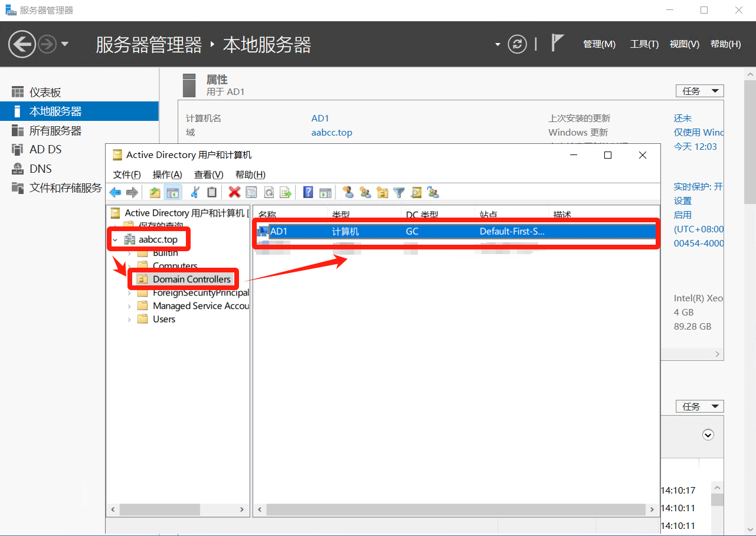Click the Up one level folder icon

coord(155,192)
